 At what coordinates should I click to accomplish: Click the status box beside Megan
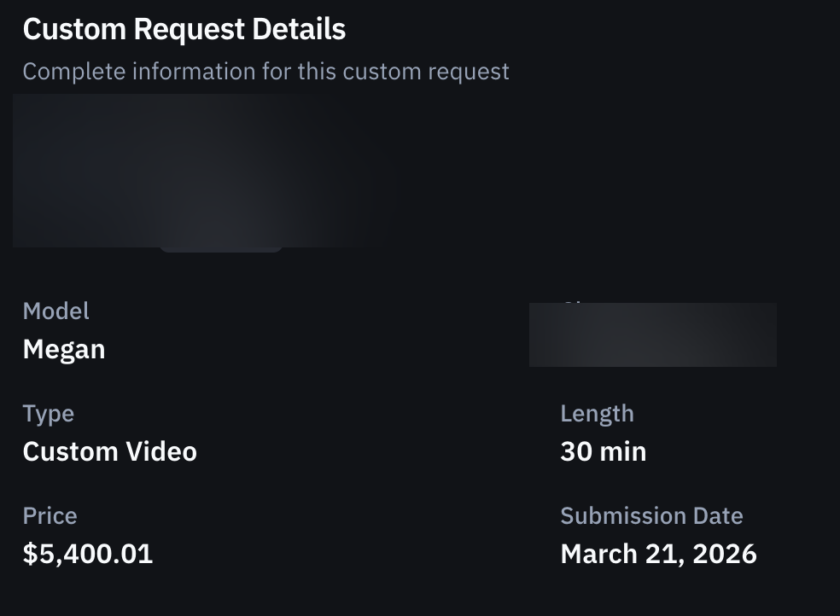653,334
